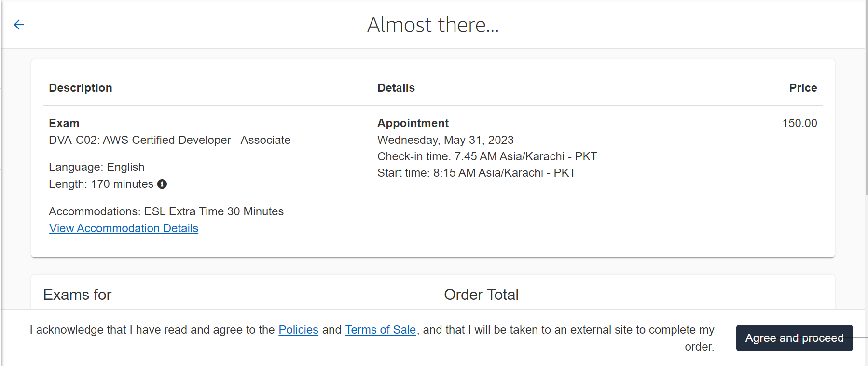Click the Order Total heading
This screenshot has height=366, width=868.
point(481,295)
